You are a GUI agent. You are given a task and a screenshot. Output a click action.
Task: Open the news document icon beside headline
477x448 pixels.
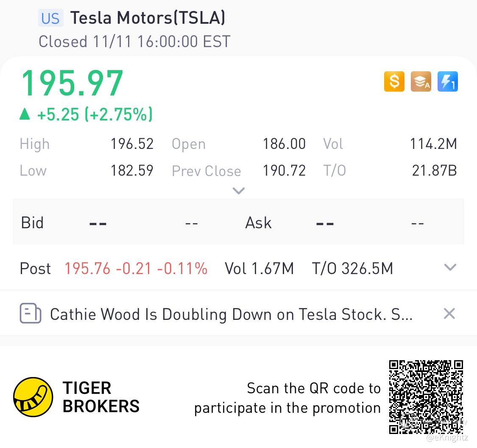pos(31,313)
